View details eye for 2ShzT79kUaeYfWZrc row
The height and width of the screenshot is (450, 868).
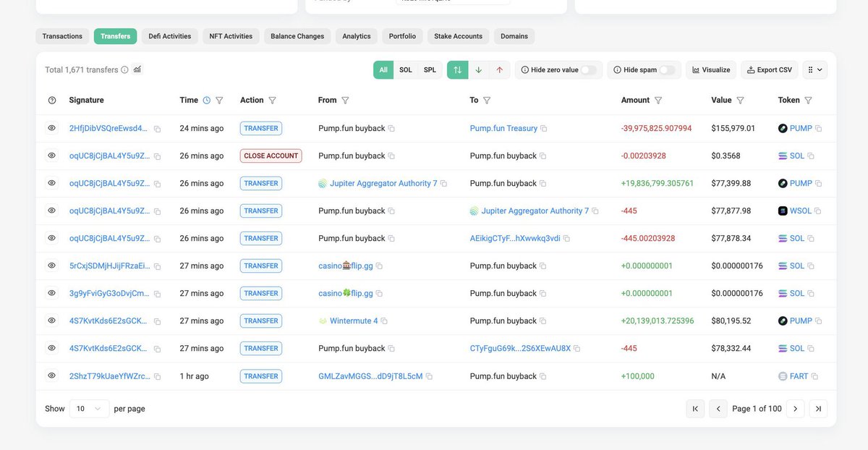point(51,375)
